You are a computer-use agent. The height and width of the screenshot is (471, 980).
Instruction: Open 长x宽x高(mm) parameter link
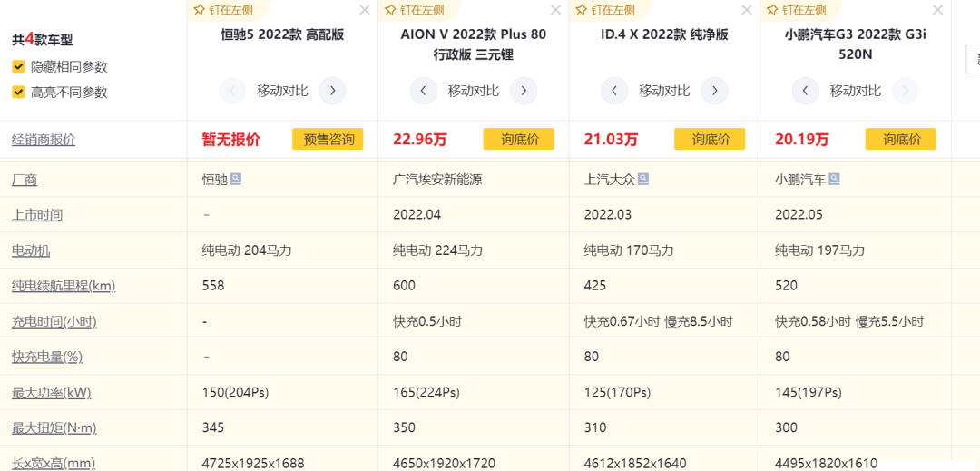pyautogui.click(x=54, y=464)
